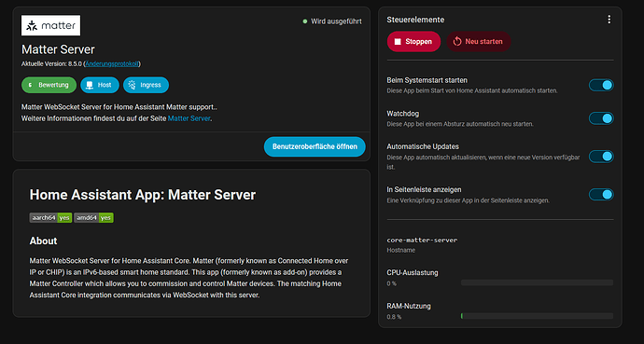This screenshot has height=344, width=644.
Task: Stop the Matter Server app
Action: [x=413, y=41]
